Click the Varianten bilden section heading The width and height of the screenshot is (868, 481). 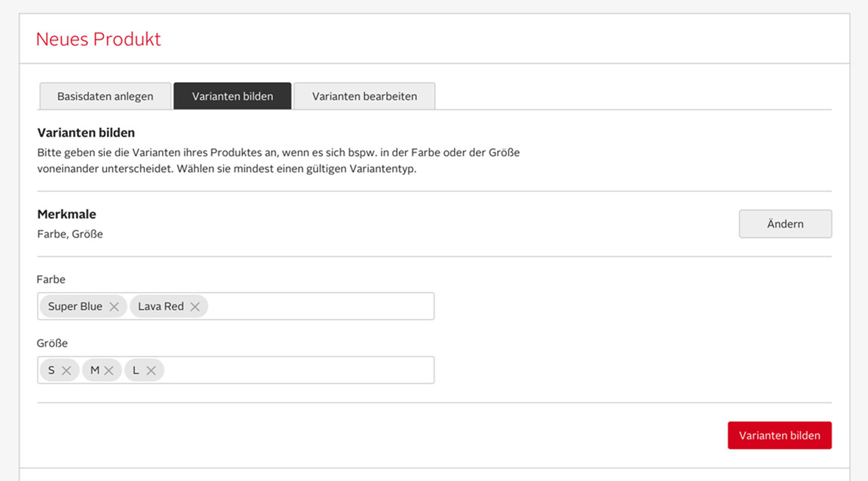[85, 132]
